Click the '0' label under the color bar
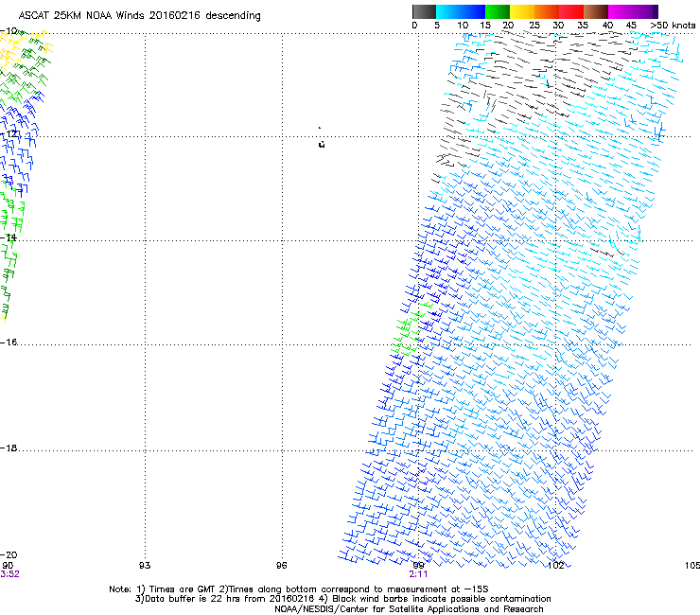 tap(414, 26)
